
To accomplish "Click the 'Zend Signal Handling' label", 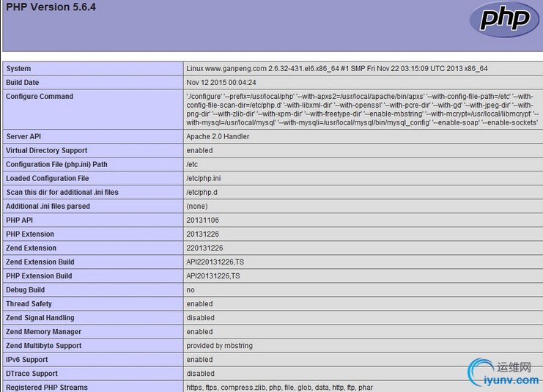I will pos(40,317).
